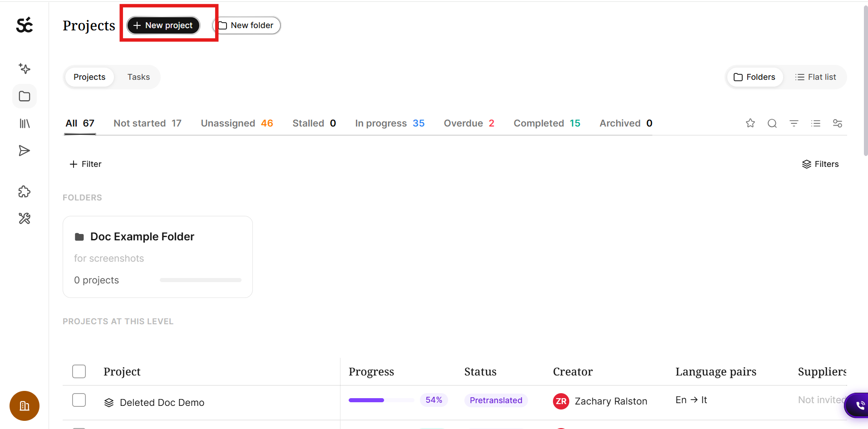Open the wrench tools sidebar icon
This screenshot has width=868, height=429.
[x=25, y=219]
